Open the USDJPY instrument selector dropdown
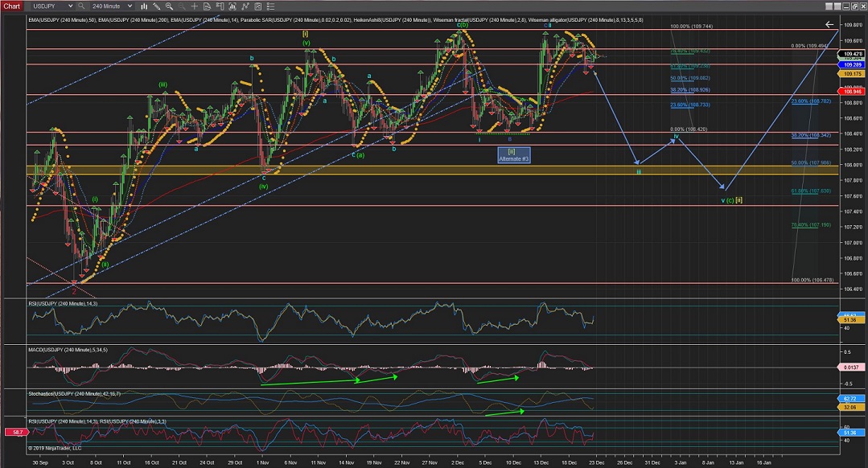868x468 pixels. [x=52, y=6]
